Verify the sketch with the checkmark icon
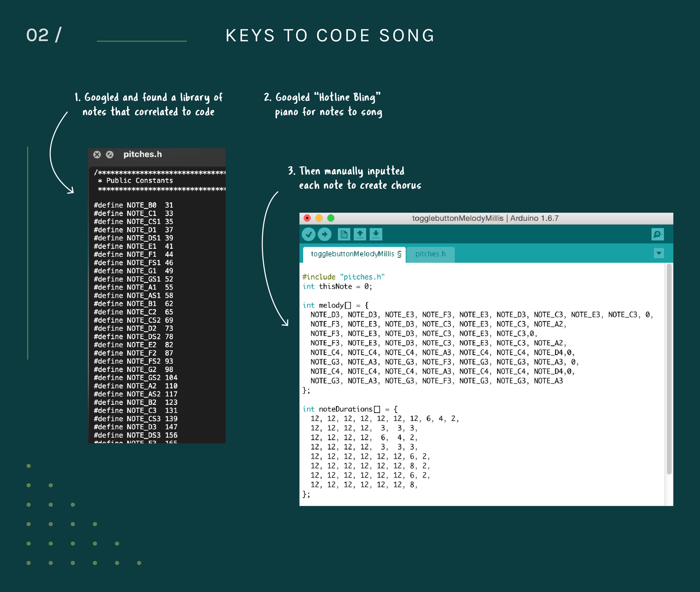 pos(309,234)
